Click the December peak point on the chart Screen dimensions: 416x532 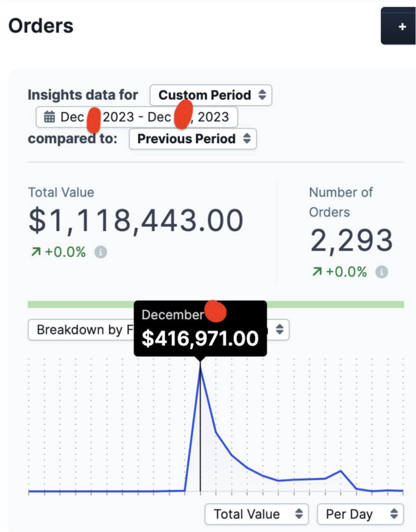tap(201, 367)
